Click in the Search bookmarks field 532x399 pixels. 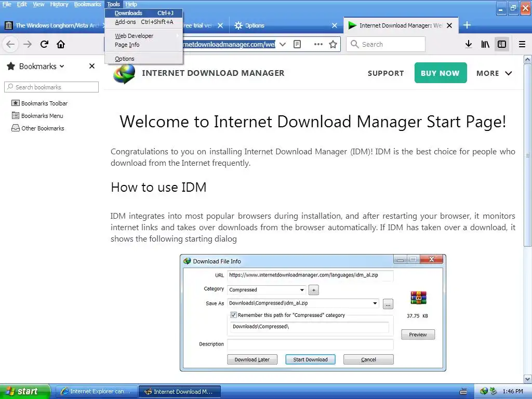click(51, 87)
